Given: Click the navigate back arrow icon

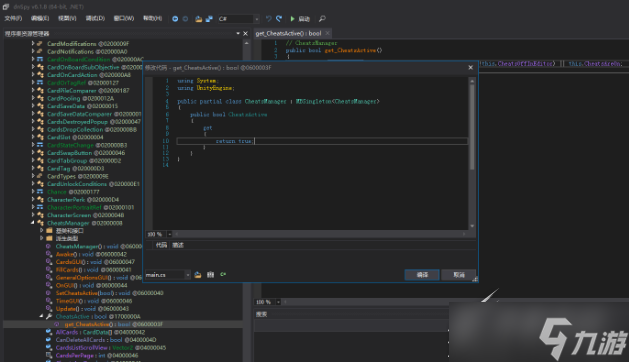Looking at the screenshot, I should click(x=175, y=19).
